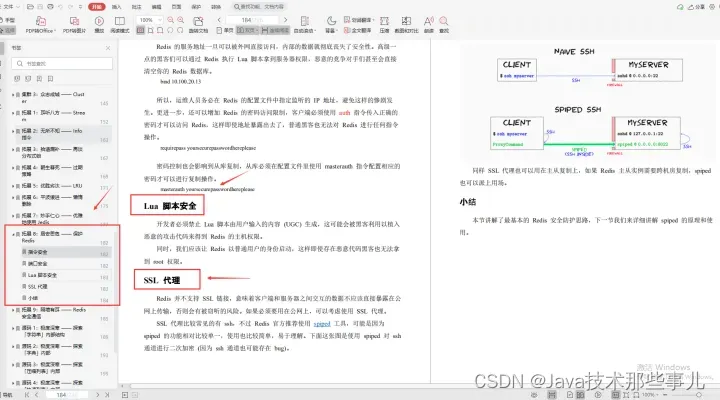Go to previous page with ribbon arrow
Image resolution: width=720 pixels, height=400 pixels.
[x=219, y=20]
